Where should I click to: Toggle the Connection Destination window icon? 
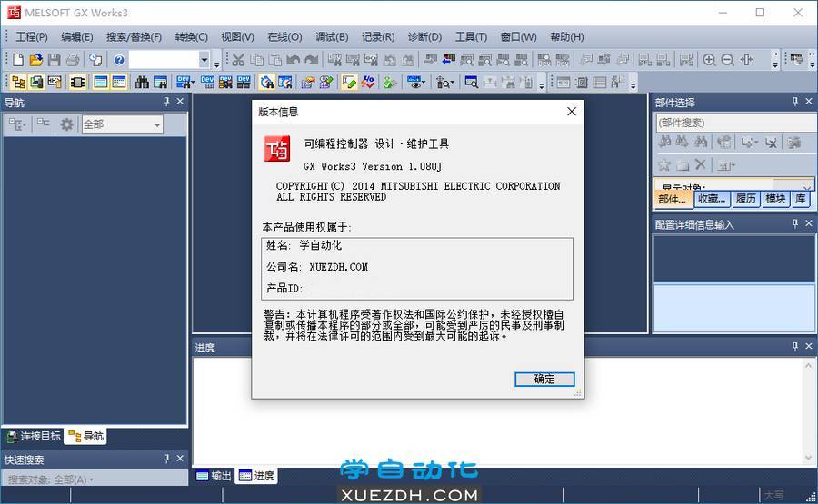36,82
